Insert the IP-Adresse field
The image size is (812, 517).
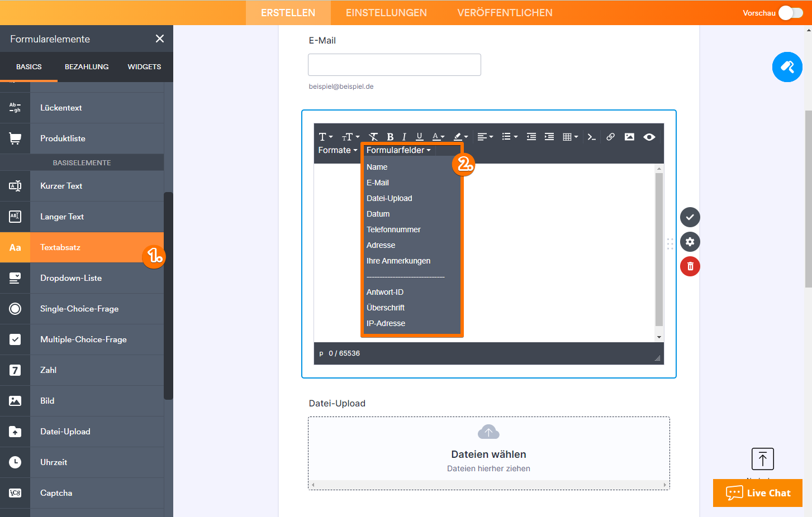[x=412, y=323]
